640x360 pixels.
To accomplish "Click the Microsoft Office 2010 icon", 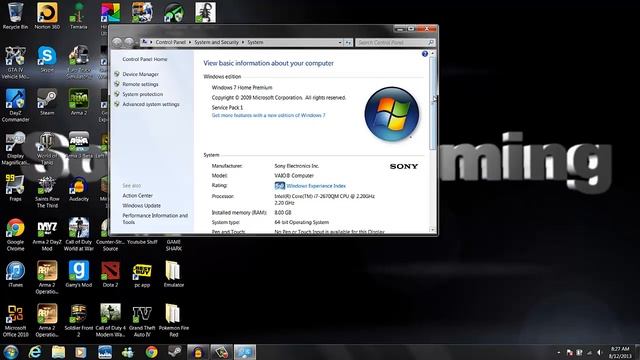I will tap(15, 320).
